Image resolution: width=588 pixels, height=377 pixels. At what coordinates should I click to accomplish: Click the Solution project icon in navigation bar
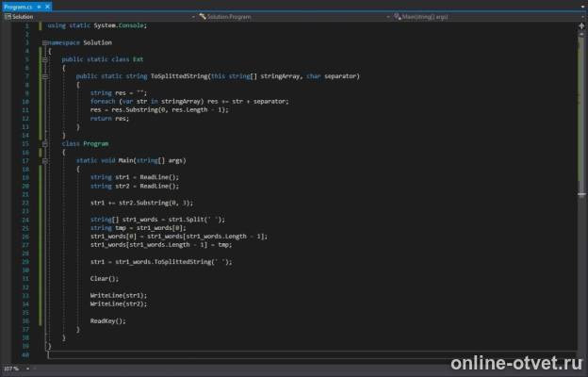pos(8,17)
